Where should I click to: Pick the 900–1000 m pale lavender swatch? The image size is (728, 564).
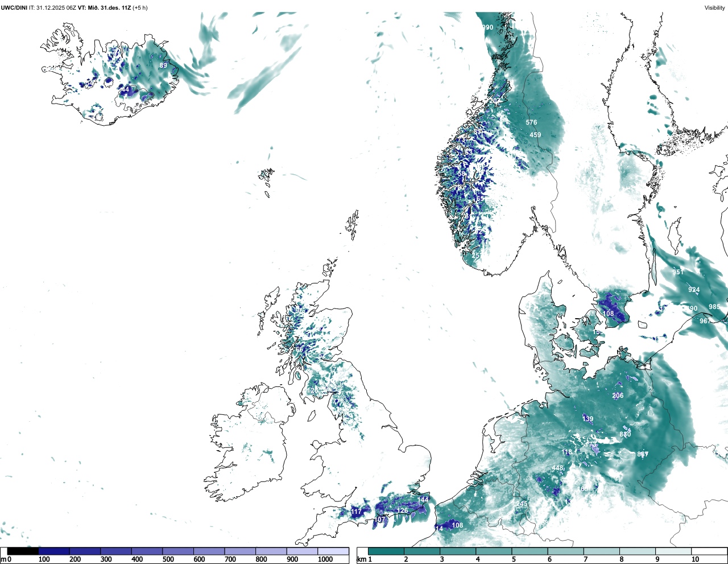pyautogui.click(x=302, y=551)
